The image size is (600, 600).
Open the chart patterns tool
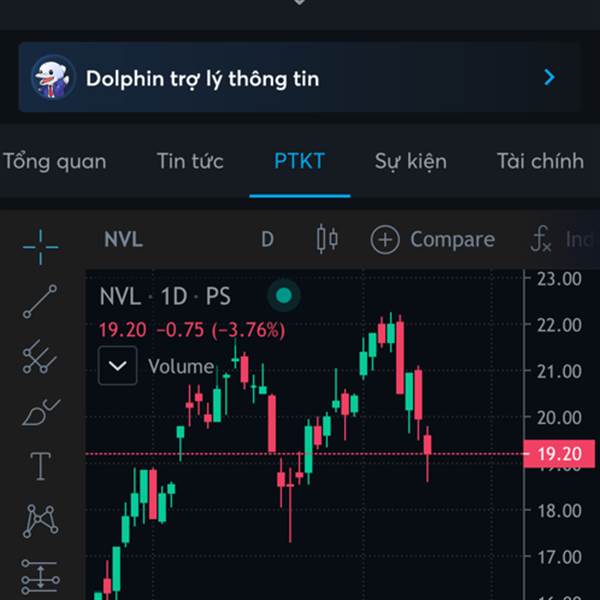tap(40, 521)
